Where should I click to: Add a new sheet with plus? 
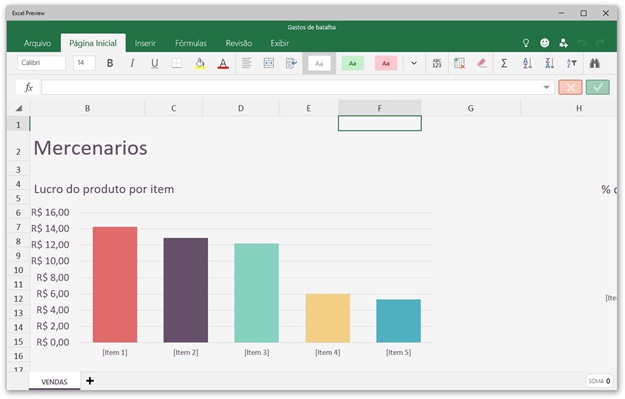click(90, 381)
